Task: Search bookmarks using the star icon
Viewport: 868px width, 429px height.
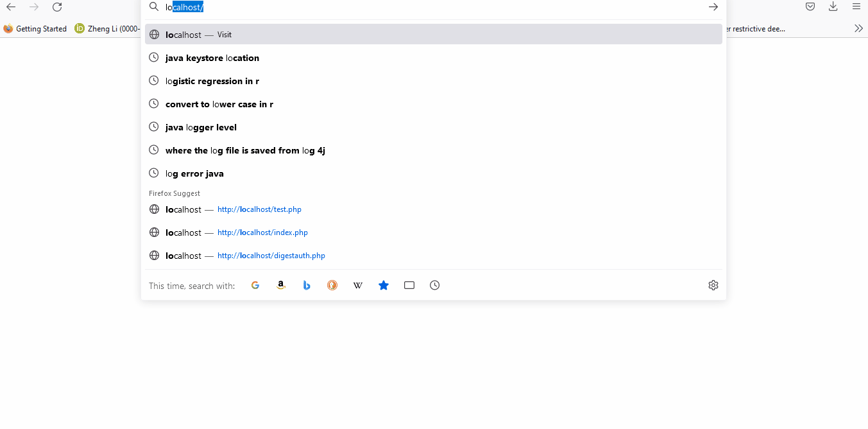Action: 384,285
